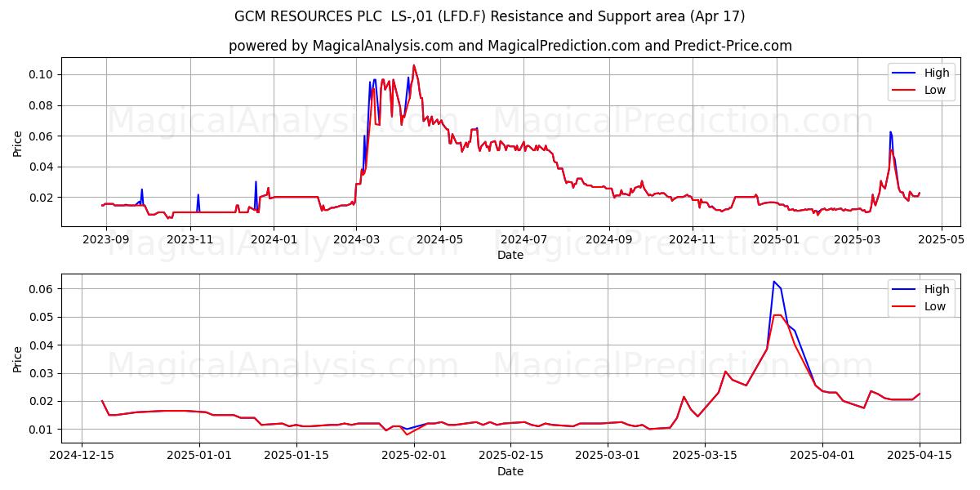
Task: Click the 'Low' legend label in the top chart
Action: [935, 91]
